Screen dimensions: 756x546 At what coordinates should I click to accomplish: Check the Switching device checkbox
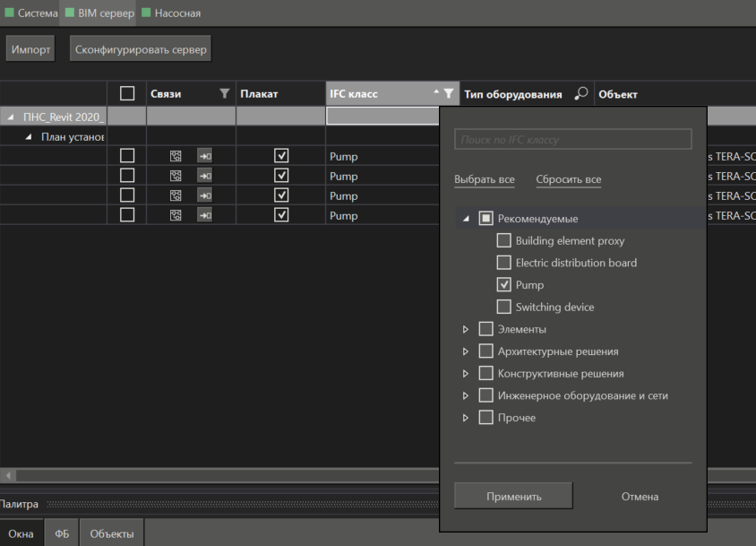(503, 308)
